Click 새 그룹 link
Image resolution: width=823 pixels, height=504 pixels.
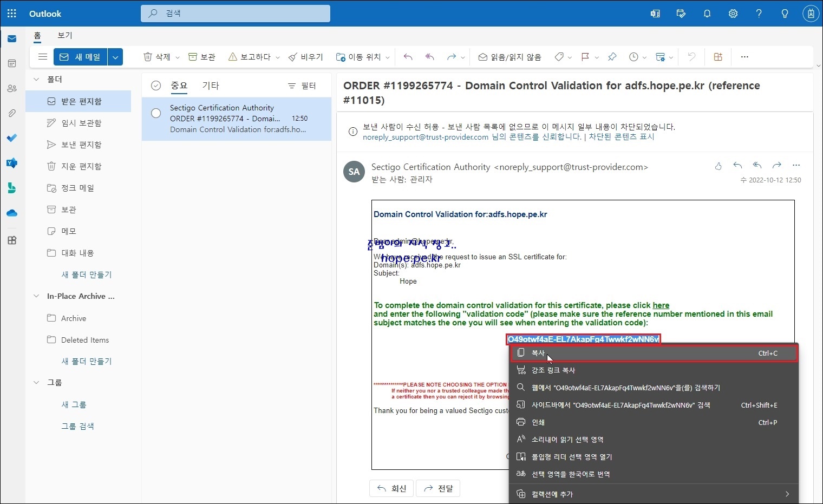[74, 404]
